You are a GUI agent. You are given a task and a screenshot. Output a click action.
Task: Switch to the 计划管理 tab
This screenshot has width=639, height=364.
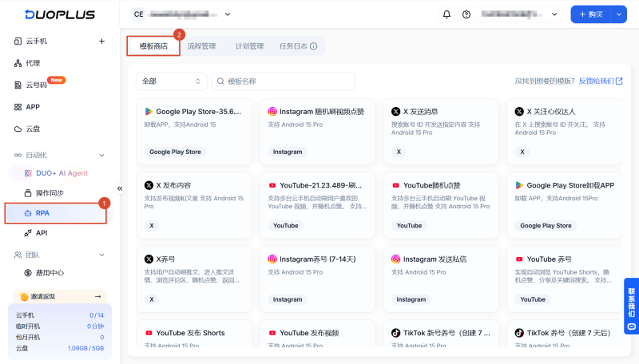coord(249,46)
